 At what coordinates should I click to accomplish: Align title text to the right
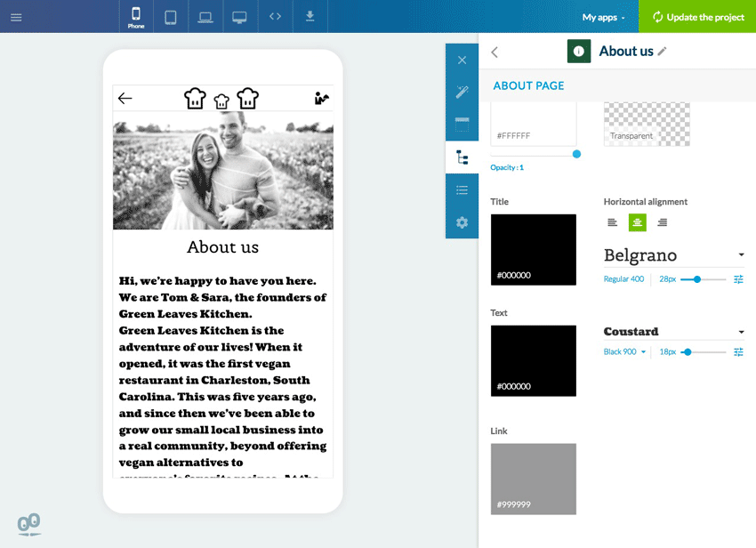662,222
